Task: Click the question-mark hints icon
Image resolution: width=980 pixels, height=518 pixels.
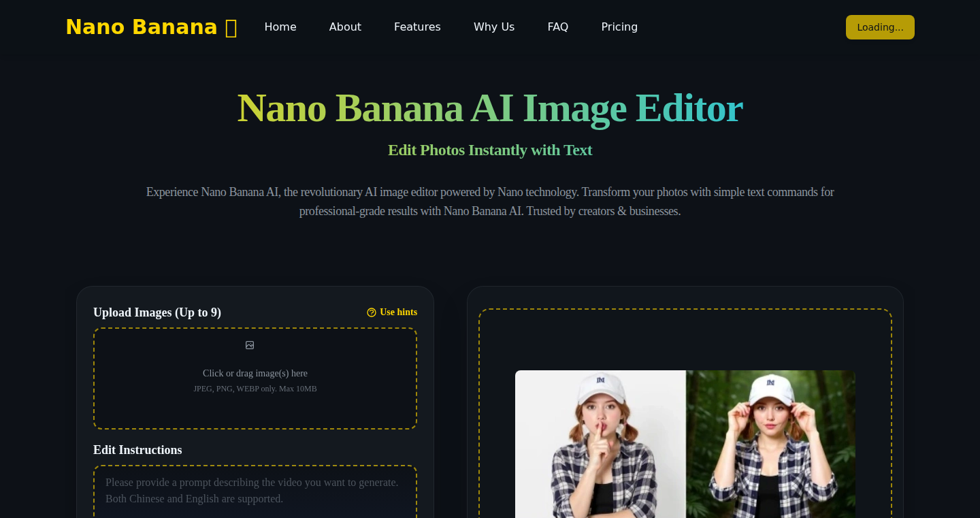Action: (x=372, y=312)
